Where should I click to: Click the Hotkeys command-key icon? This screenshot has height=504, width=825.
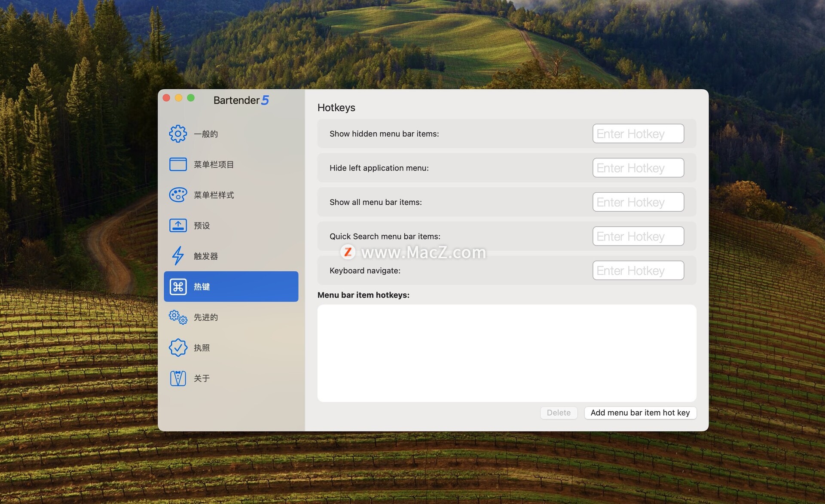pyautogui.click(x=178, y=286)
